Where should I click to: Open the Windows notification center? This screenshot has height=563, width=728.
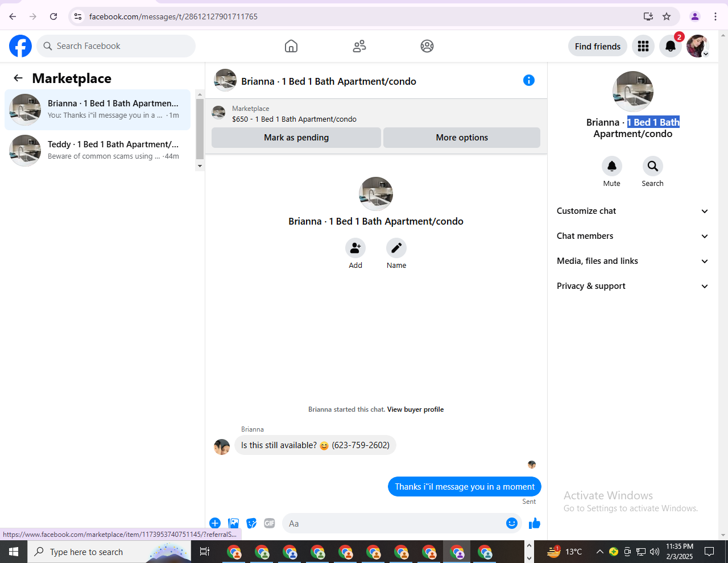(x=709, y=552)
